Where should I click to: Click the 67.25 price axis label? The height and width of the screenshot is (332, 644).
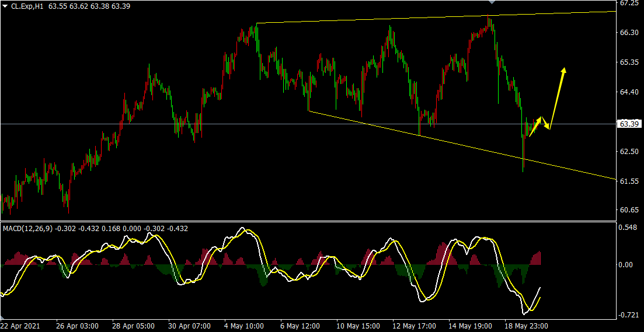(628, 3)
